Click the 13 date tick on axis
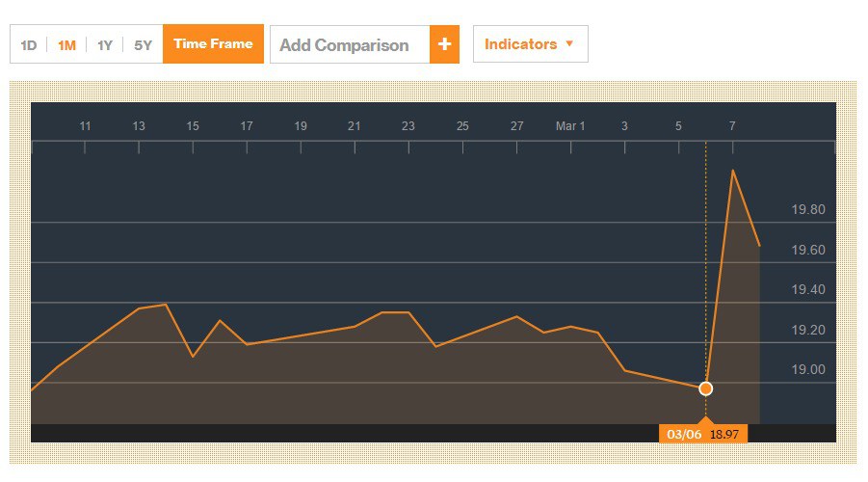 (x=139, y=126)
